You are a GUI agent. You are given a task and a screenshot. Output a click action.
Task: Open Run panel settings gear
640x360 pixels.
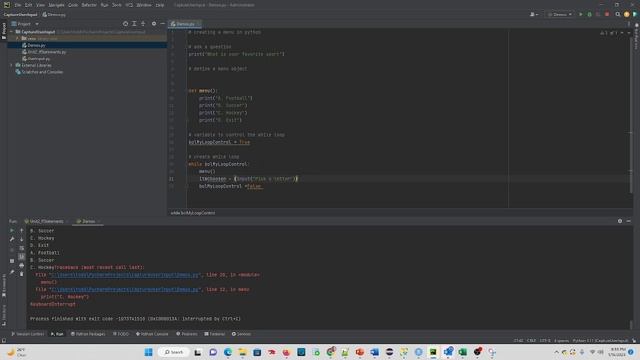(620, 221)
